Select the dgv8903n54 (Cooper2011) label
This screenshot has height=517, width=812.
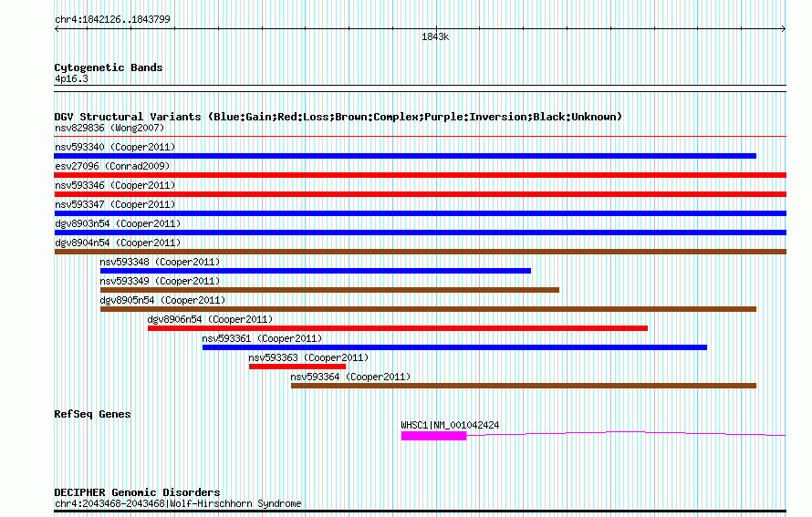click(118, 223)
